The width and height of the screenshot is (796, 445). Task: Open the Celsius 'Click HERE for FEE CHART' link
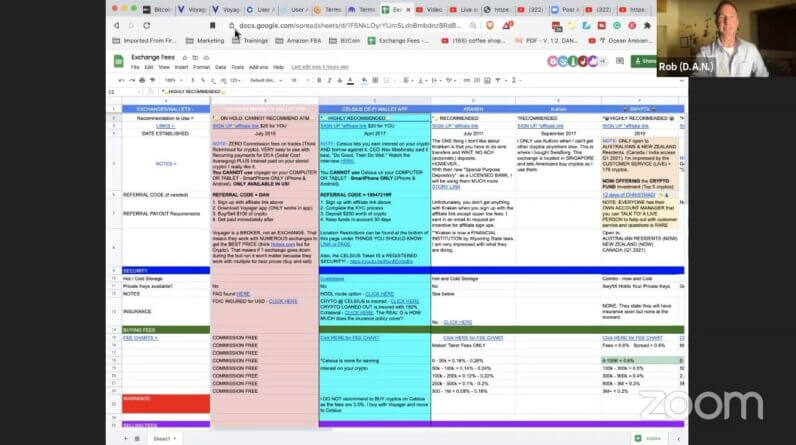[350, 338]
